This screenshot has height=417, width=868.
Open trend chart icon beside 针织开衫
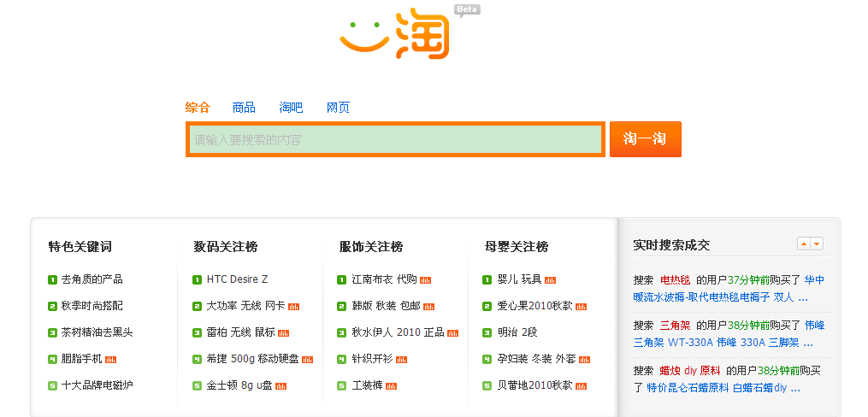tap(401, 360)
